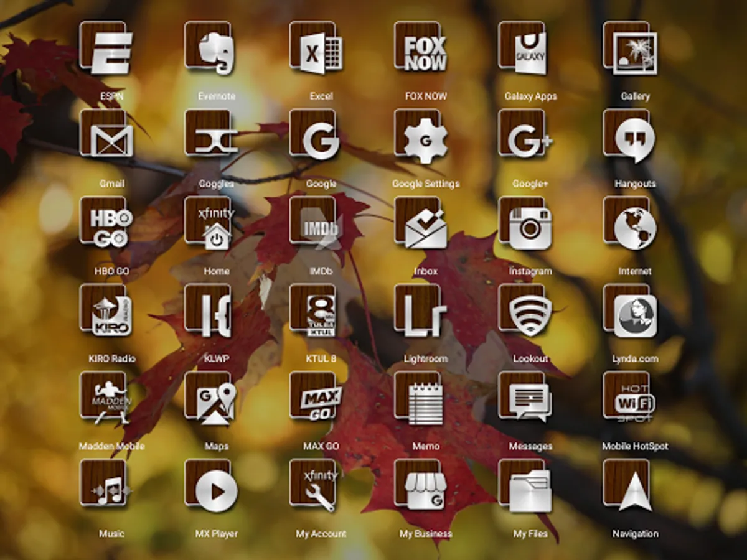This screenshot has width=747, height=560.
Task: Open the Internet globe icon
Action: tap(630, 224)
